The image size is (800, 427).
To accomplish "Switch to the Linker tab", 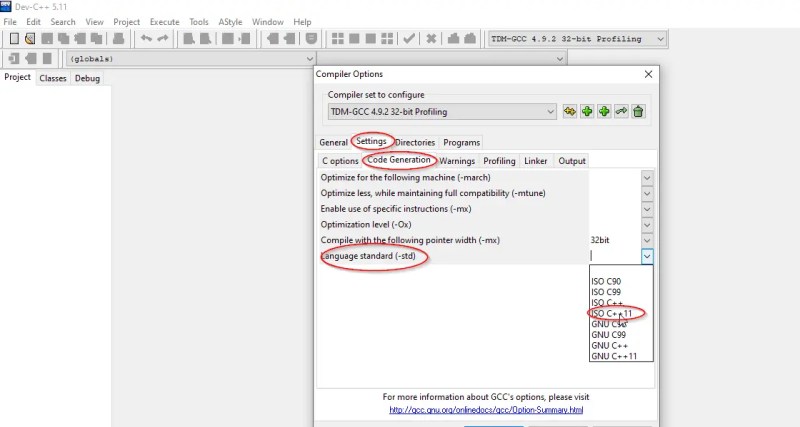I will coord(535,161).
